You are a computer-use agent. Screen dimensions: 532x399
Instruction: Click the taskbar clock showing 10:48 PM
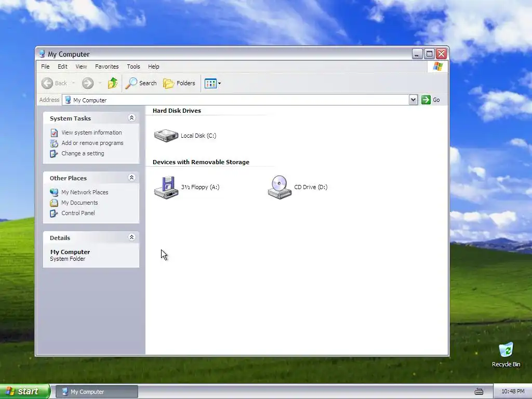[x=513, y=392]
